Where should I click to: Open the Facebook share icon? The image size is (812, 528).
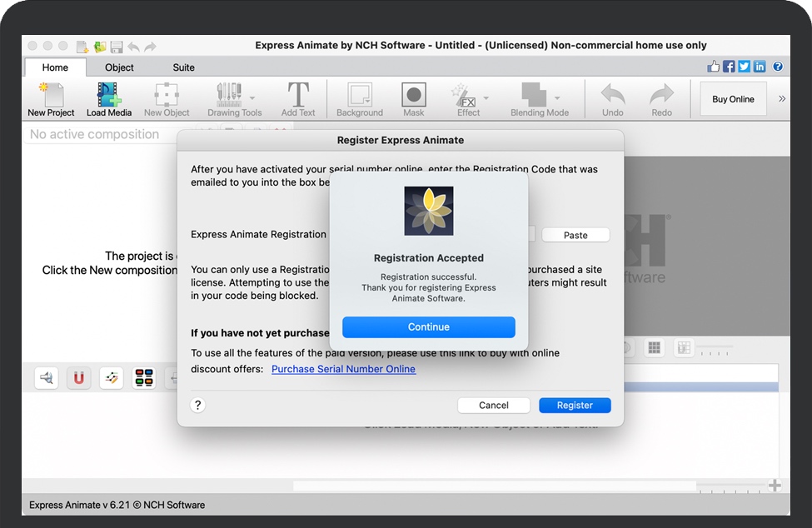tap(729, 67)
